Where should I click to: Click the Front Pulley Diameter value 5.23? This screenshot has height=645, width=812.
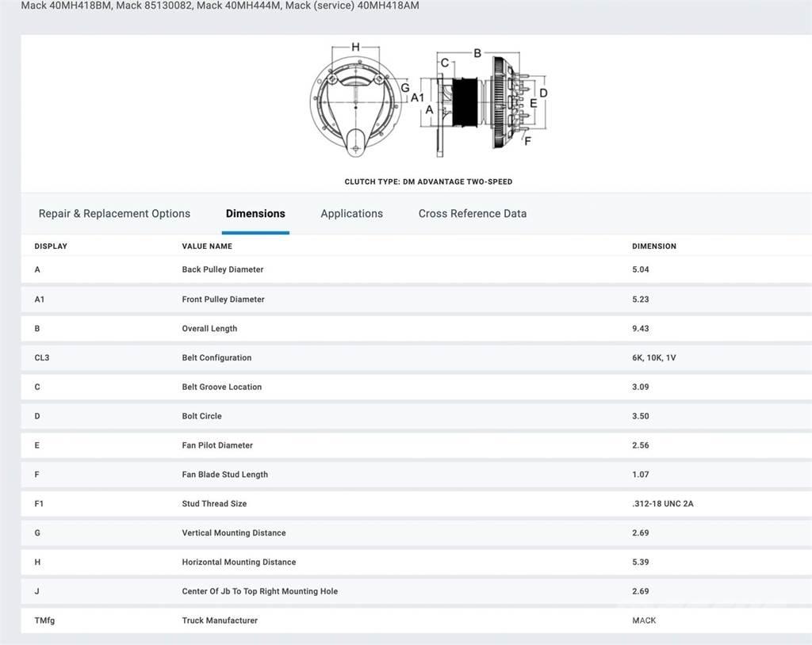[x=640, y=300]
